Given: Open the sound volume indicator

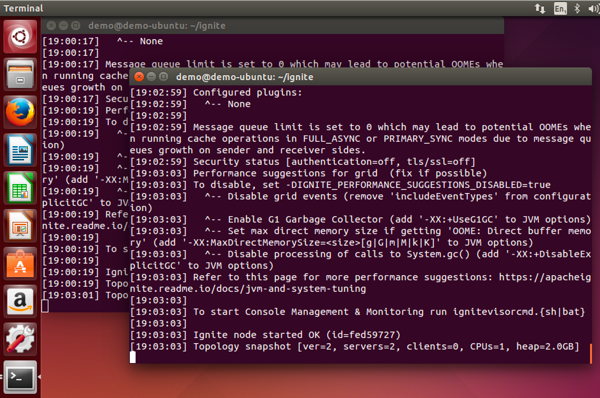Looking at the screenshot, I should pos(594,8).
